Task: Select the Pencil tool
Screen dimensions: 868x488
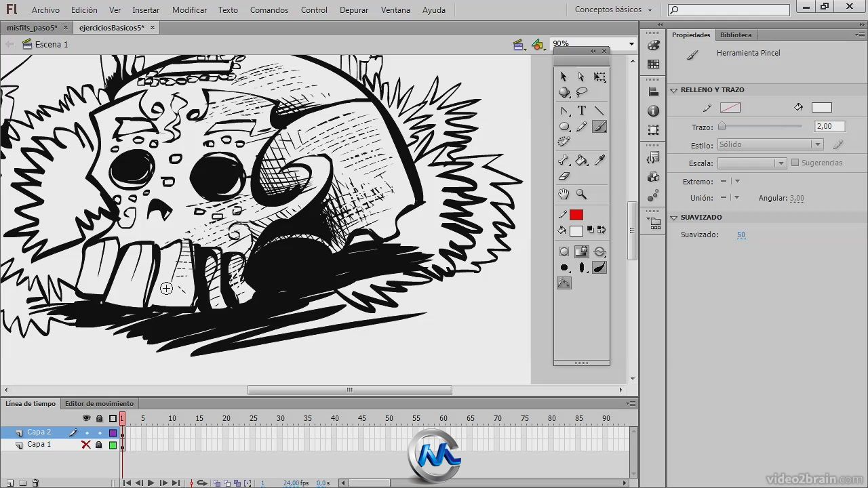Action: pyautogui.click(x=581, y=127)
